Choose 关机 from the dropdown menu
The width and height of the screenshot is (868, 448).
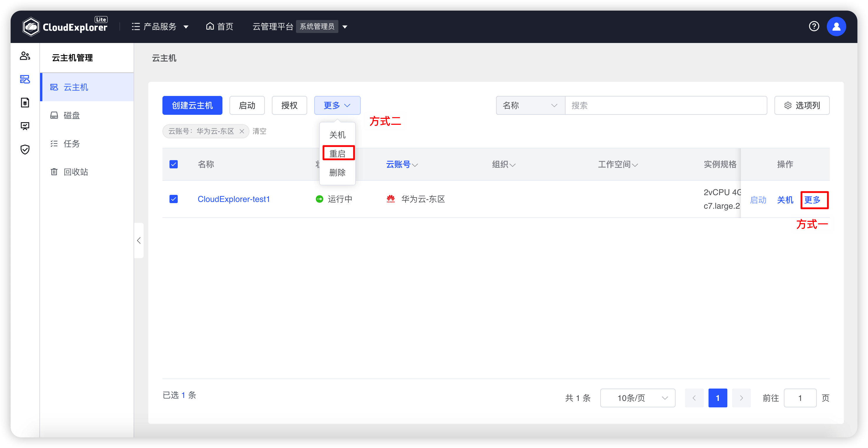click(337, 135)
